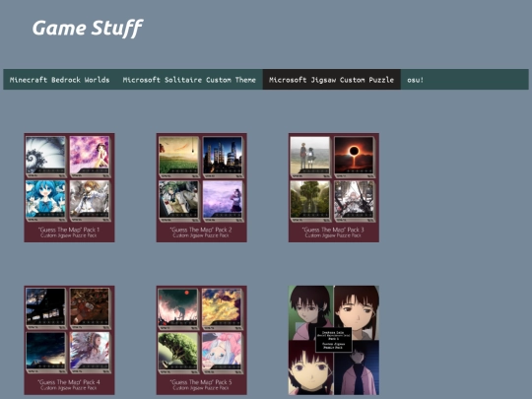Click the green tree puzzle in Pack 5
Viewport: 532px width, 399px height.
(178, 354)
